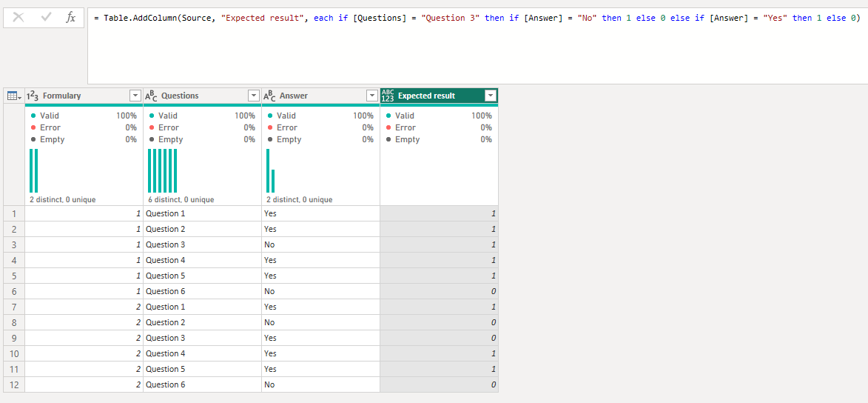The image size is (868, 403).
Task: Select the Answer column header
Action: pyautogui.click(x=320, y=96)
